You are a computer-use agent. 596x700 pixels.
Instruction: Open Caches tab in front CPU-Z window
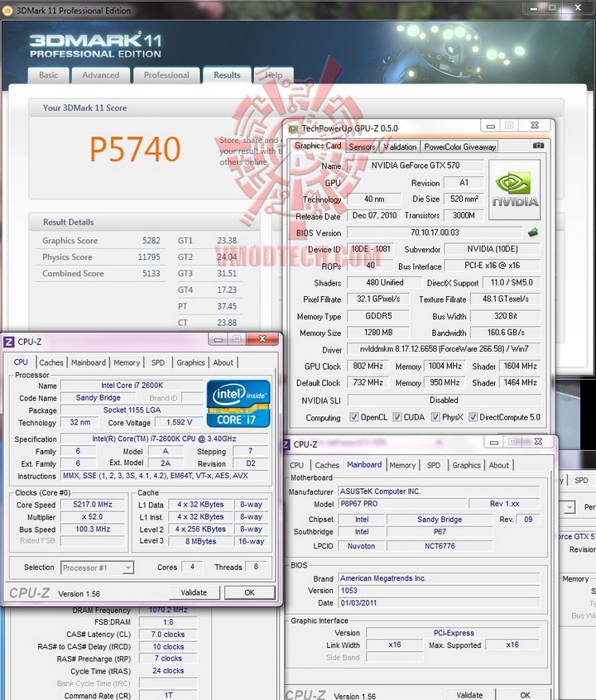click(51, 362)
